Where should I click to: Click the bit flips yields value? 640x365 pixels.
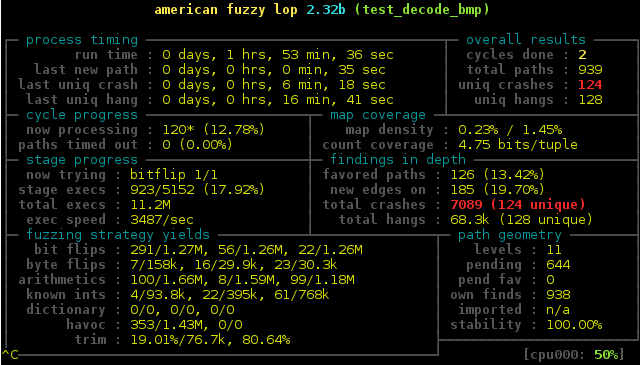(246, 250)
